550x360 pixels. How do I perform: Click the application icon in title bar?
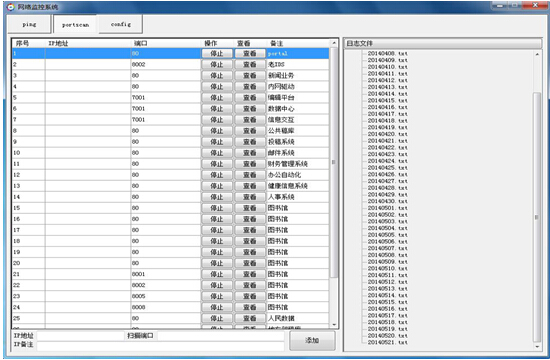coord(11,7)
